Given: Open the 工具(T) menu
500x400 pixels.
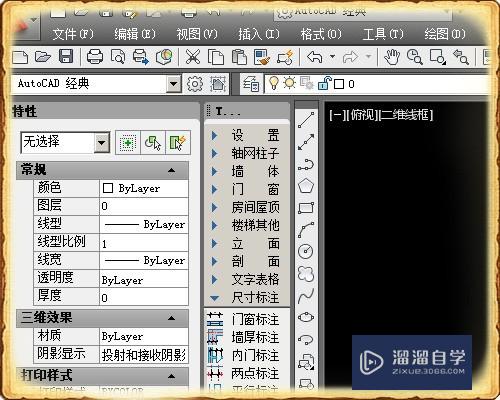Looking at the screenshot, I should pyautogui.click(x=383, y=34).
